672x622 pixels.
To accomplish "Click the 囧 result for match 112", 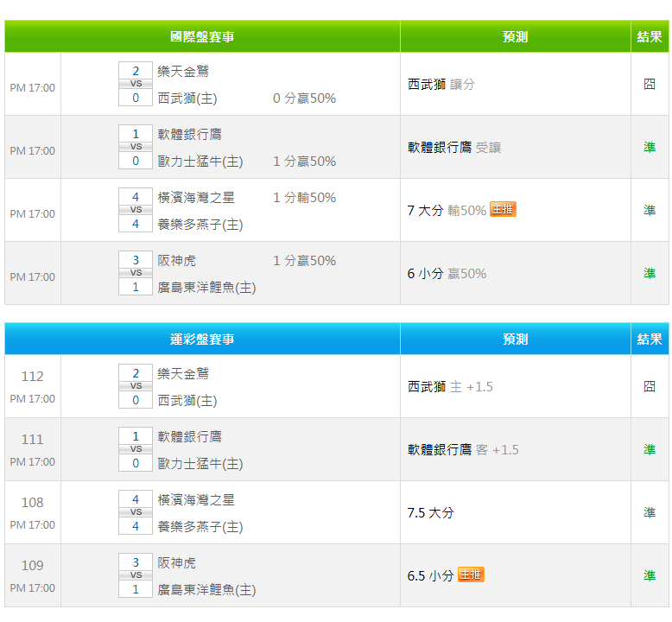I will [650, 386].
